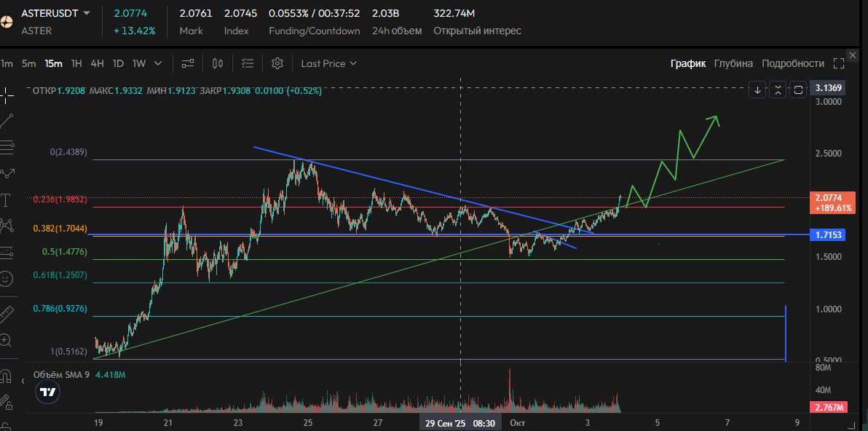
Task: Select the 4H timeframe
Action: (x=97, y=63)
